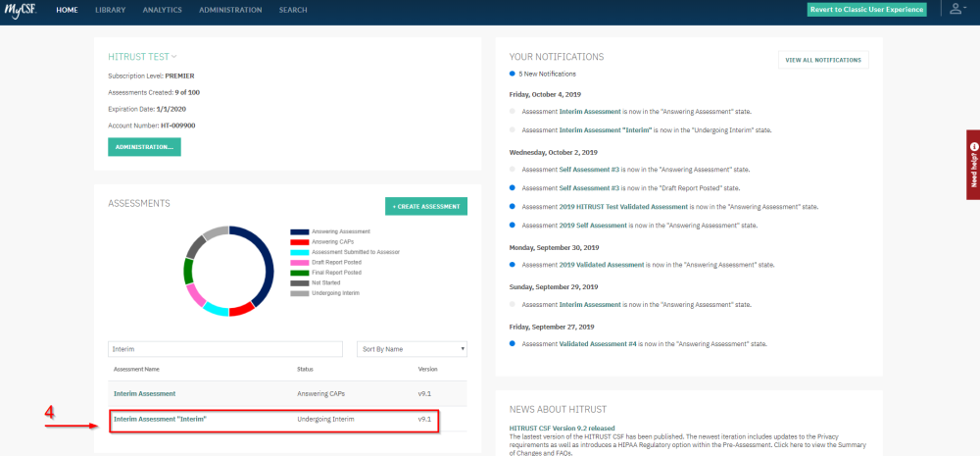980x456 pixels.
Task: Click the Version column header
Action: [427, 369]
